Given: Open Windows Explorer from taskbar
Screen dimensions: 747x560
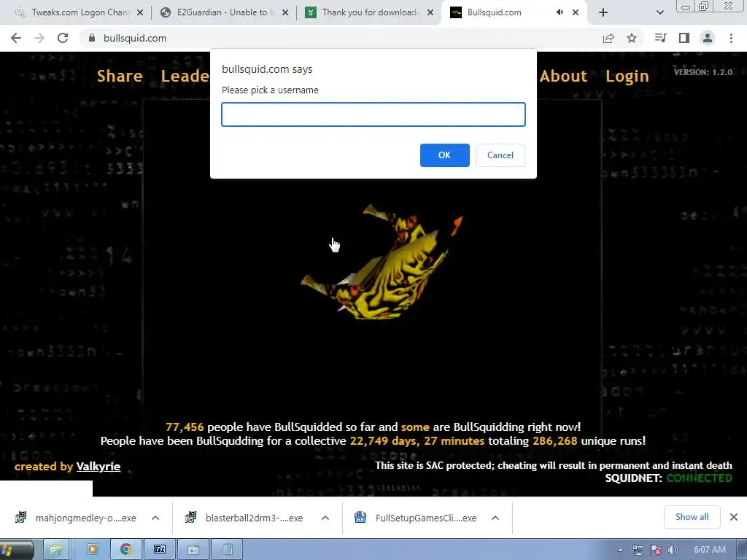Looking at the screenshot, I should 56,550.
